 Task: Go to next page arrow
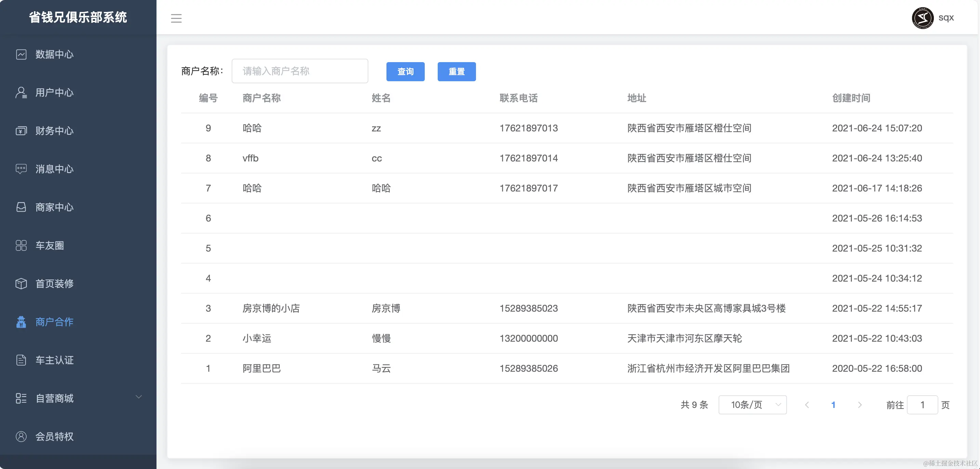coord(860,405)
